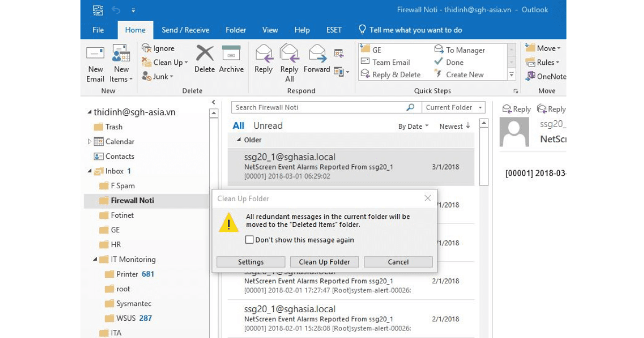Archive the selected message

(231, 62)
